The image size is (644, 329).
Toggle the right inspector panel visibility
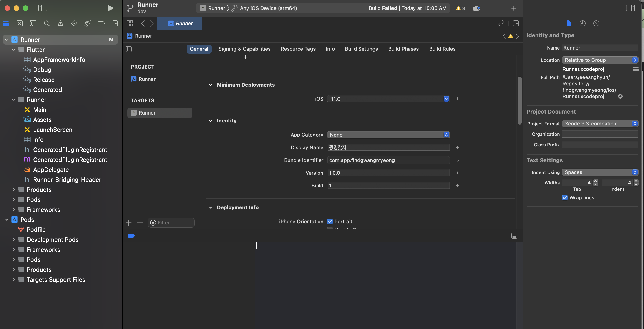tap(630, 8)
